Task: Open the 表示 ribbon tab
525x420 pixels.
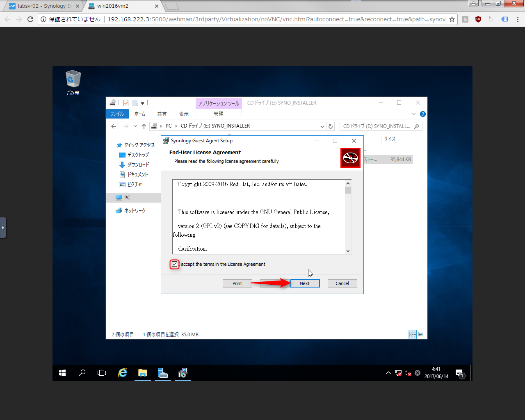Action: click(184, 114)
